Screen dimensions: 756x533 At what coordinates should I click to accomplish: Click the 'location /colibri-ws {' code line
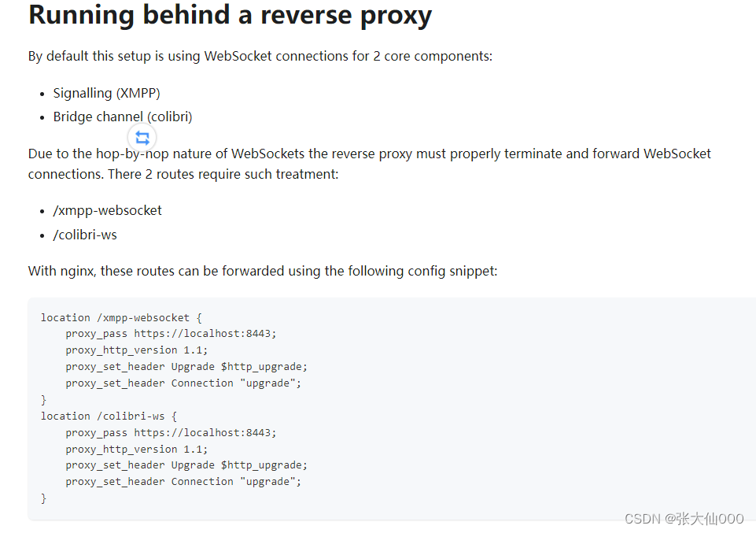(x=109, y=416)
